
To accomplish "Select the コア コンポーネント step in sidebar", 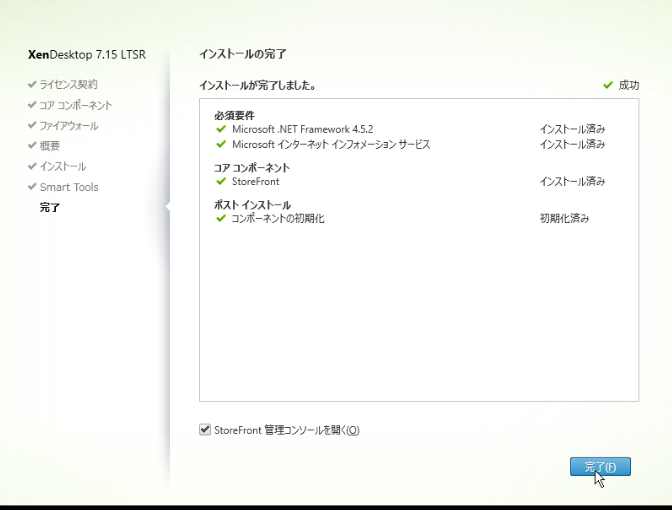I will [x=76, y=105].
